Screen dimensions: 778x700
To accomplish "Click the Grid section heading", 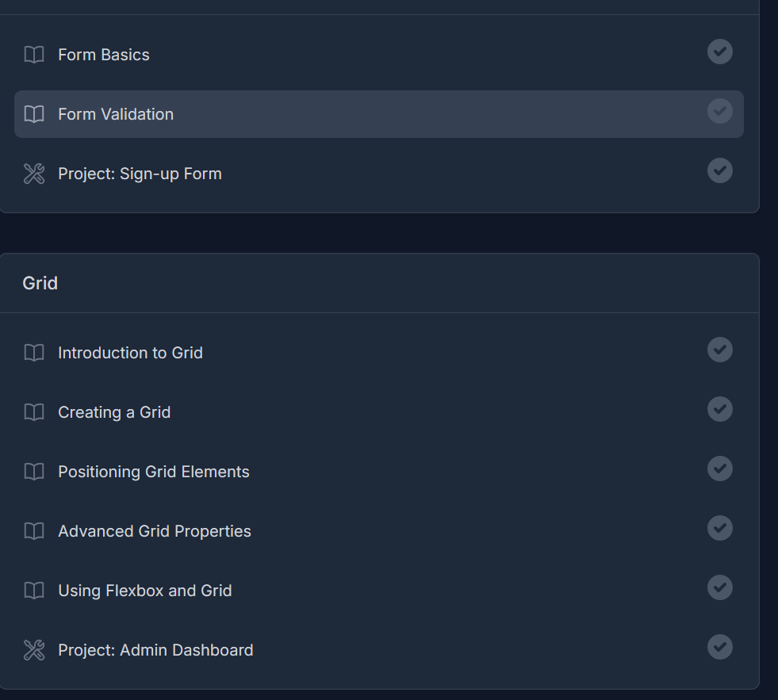I will point(40,283).
